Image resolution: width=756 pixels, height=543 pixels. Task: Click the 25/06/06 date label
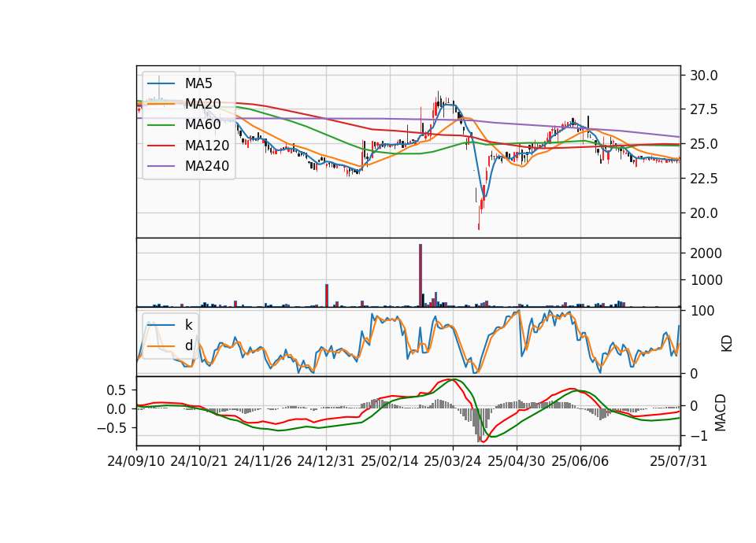click(580, 461)
